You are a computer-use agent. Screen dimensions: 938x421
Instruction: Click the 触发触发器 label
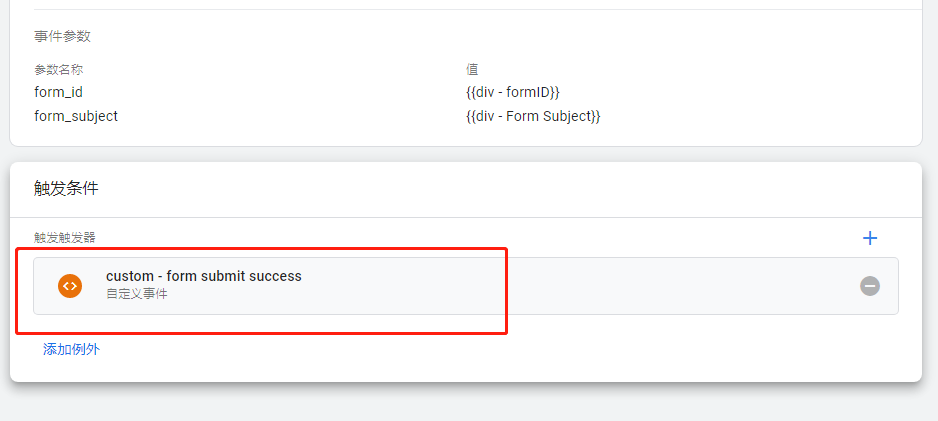(65, 238)
